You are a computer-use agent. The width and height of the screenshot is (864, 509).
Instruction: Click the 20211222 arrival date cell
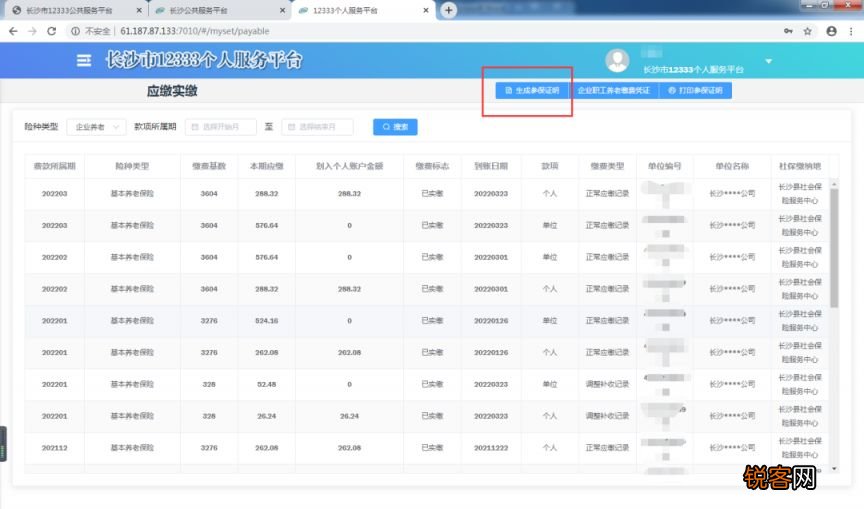[491, 448]
